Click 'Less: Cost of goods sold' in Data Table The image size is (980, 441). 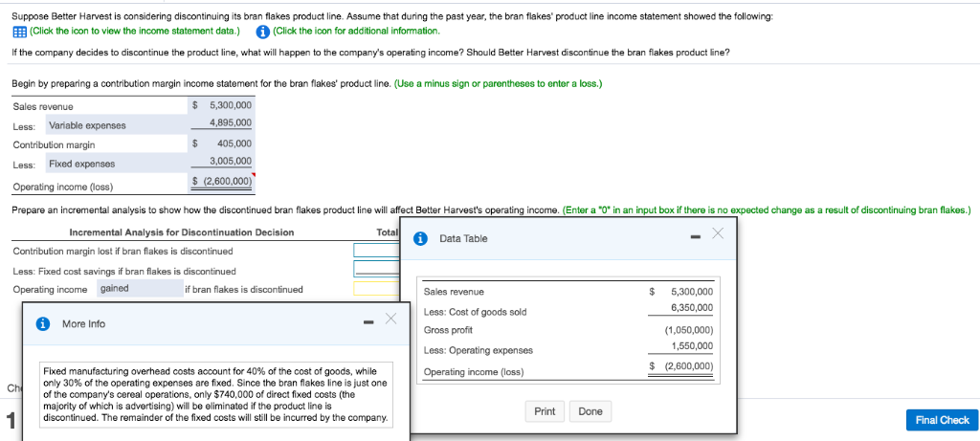pos(475,312)
